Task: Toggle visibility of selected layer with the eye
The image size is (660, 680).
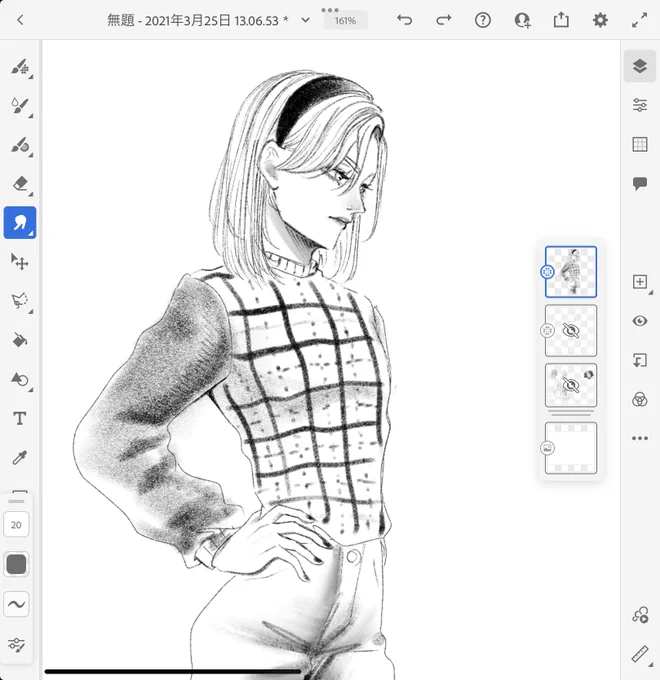Action: [x=640, y=321]
